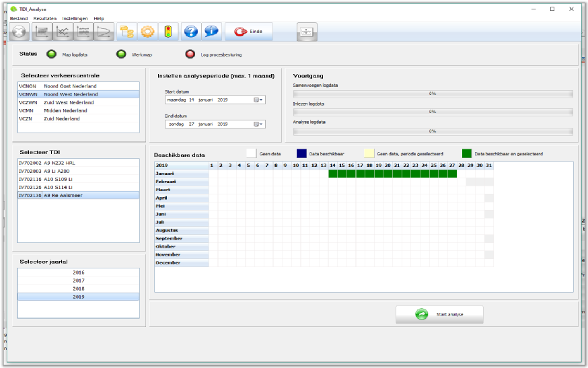Click the pale yellow Geen data geselecteerd swatch
588x368 pixels.
click(369, 153)
